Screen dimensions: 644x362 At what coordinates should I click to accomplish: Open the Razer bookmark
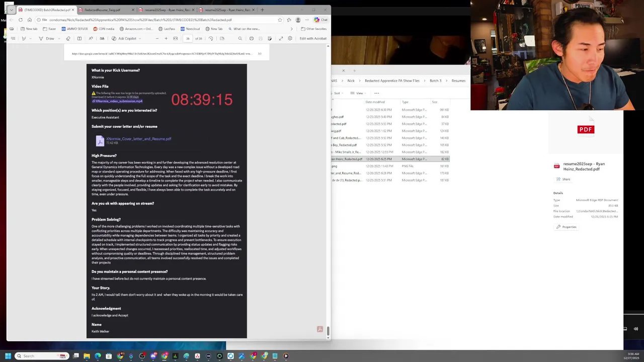coord(49,29)
